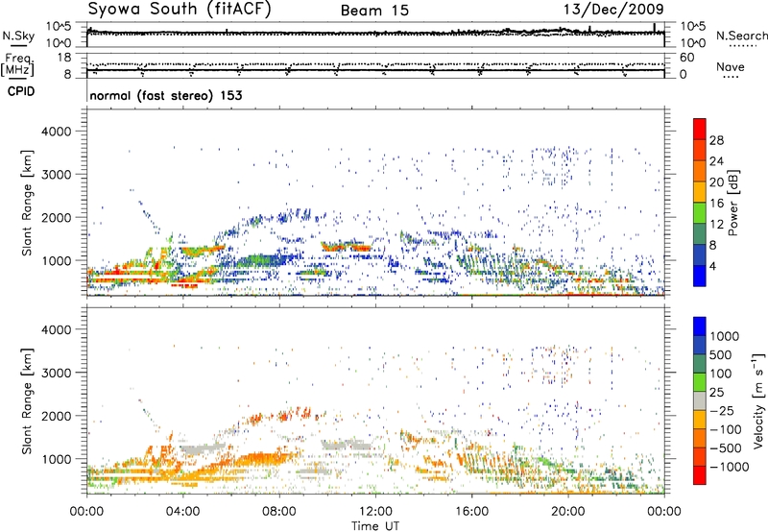Click the 'Nave' legend label
Screen dimensions: 768x532
click(x=731, y=66)
